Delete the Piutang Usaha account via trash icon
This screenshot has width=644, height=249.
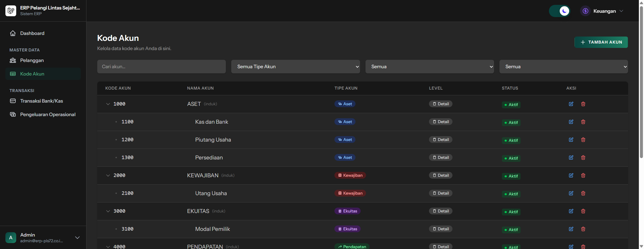coord(583,140)
